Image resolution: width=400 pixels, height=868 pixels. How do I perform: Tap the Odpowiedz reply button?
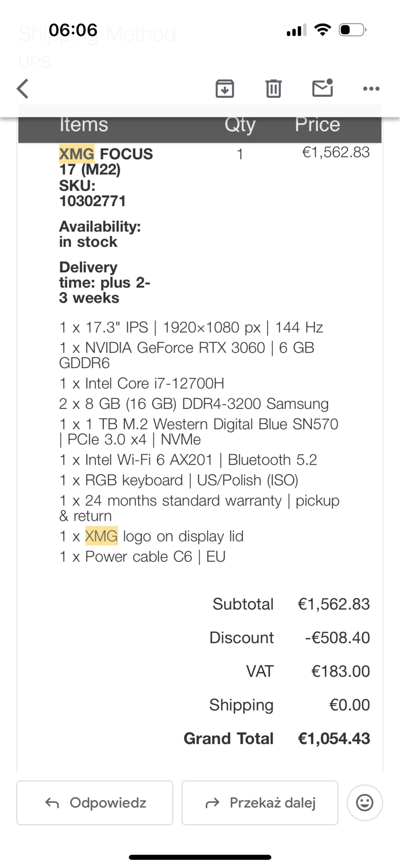[95, 803]
